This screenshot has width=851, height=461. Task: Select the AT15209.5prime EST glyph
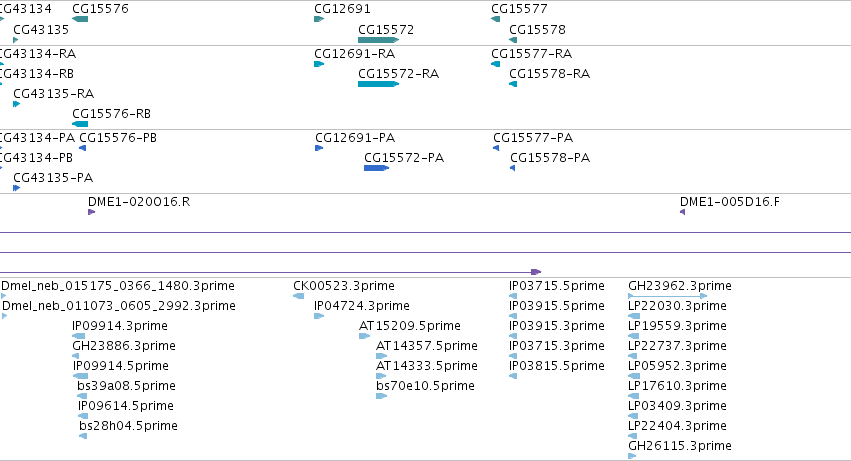364,336
